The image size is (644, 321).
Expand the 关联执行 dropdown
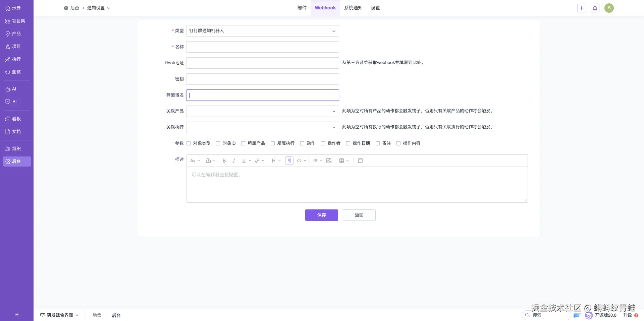pyautogui.click(x=263, y=127)
